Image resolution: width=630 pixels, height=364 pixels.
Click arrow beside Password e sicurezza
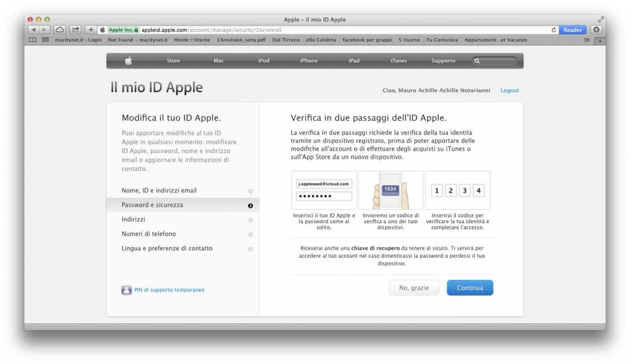250,206
